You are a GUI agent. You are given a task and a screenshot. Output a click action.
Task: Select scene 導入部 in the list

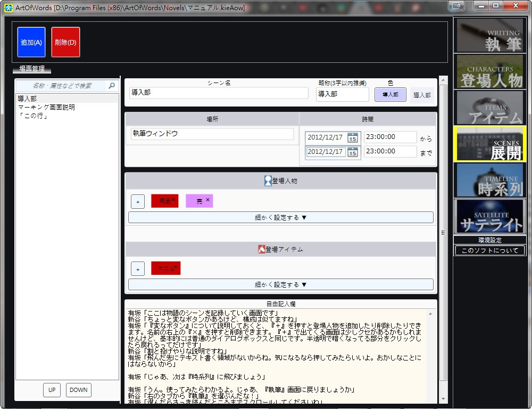point(67,99)
